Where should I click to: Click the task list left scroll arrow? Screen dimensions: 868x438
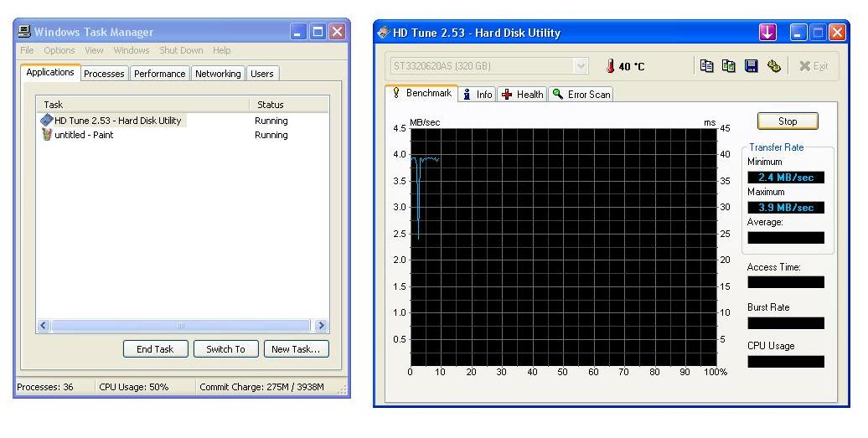44,326
